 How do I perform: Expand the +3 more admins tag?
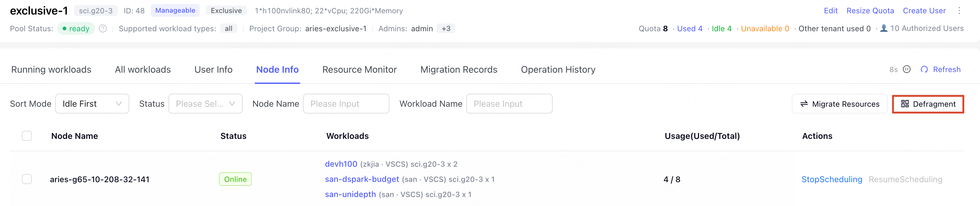click(x=446, y=28)
